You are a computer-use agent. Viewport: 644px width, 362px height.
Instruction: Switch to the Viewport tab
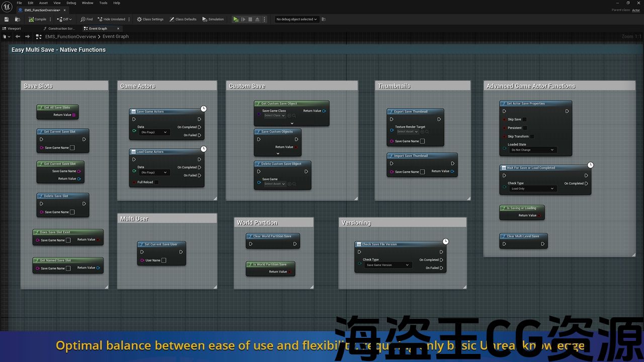[14, 29]
